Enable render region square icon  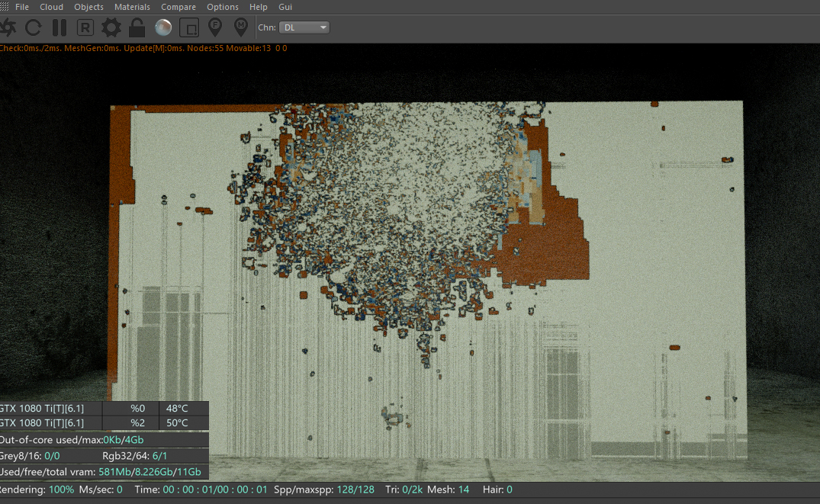[188, 27]
